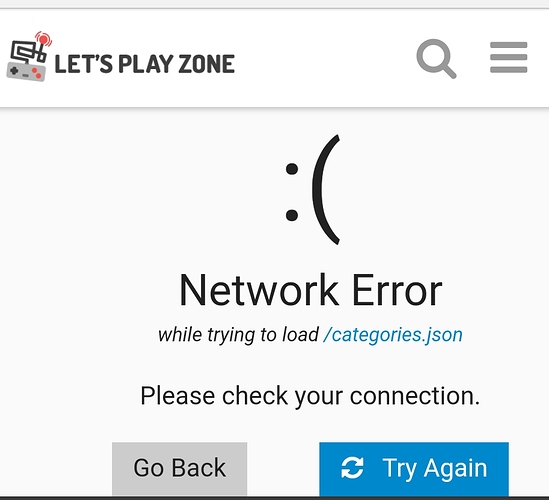
Task: Click the refresh arrows icon in Try Again
Action: (352, 467)
